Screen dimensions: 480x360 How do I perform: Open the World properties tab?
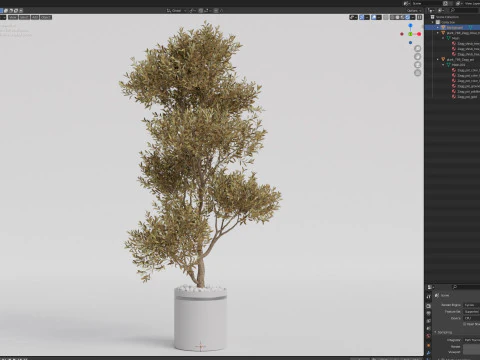[429, 336]
